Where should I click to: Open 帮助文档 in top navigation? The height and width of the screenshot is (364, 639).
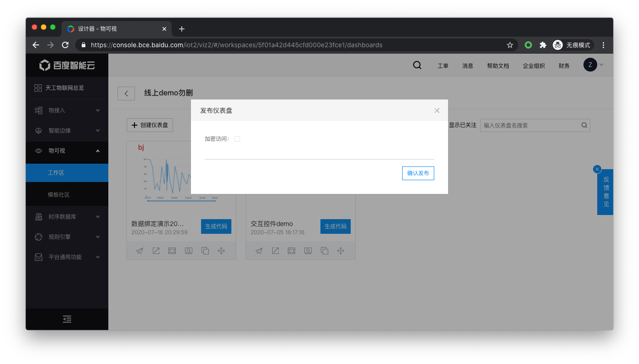pos(498,66)
